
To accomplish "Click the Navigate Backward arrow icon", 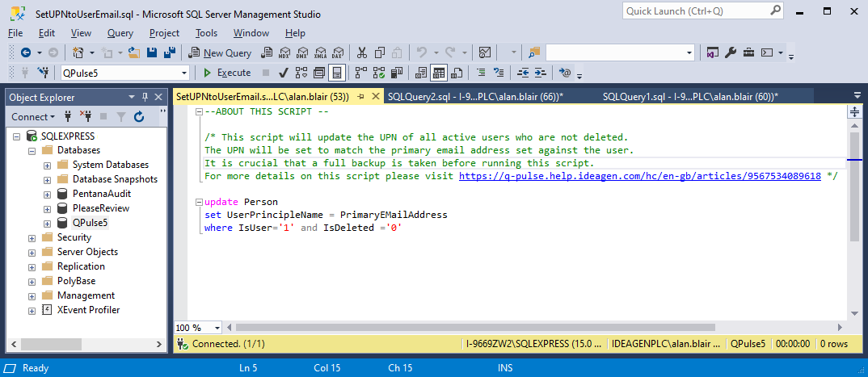I will pyautogui.click(x=26, y=53).
